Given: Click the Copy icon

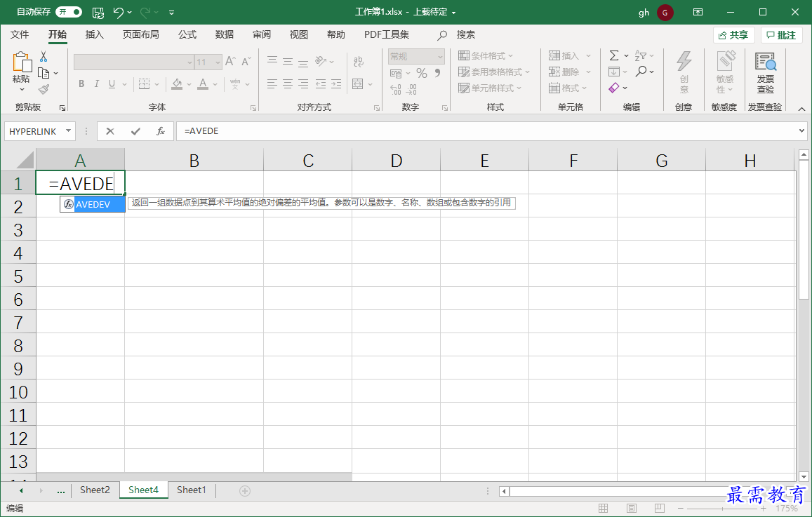Looking at the screenshot, I should [x=44, y=73].
